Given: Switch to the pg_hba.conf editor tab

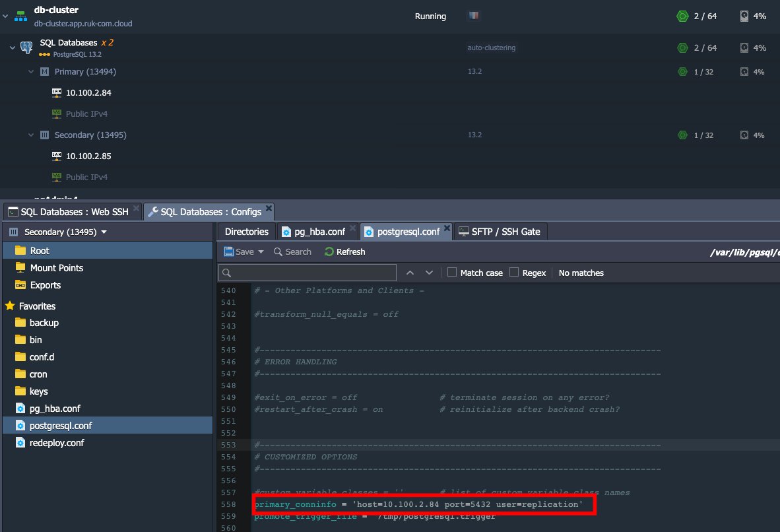Looking at the screenshot, I should (318, 232).
